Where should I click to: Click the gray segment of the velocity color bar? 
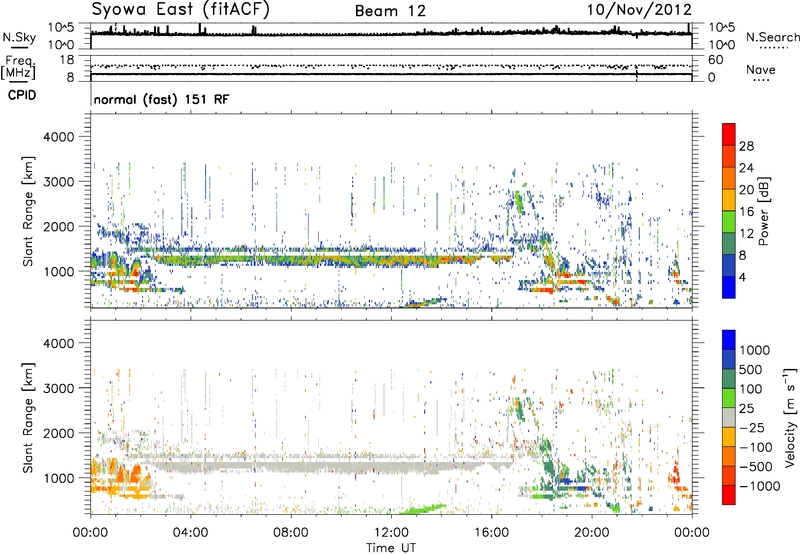[x=729, y=417]
